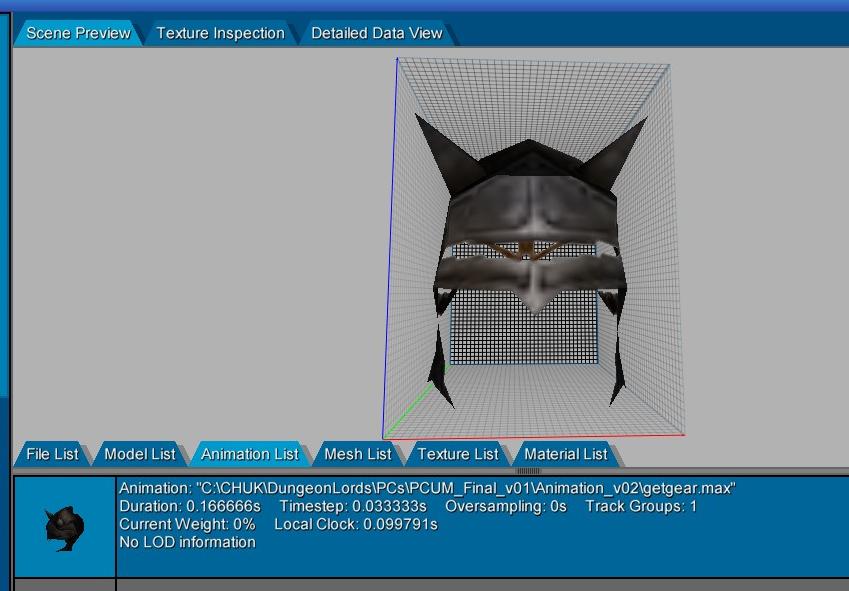Open the Mesh List tab
The image size is (849, 591).
pyautogui.click(x=357, y=454)
